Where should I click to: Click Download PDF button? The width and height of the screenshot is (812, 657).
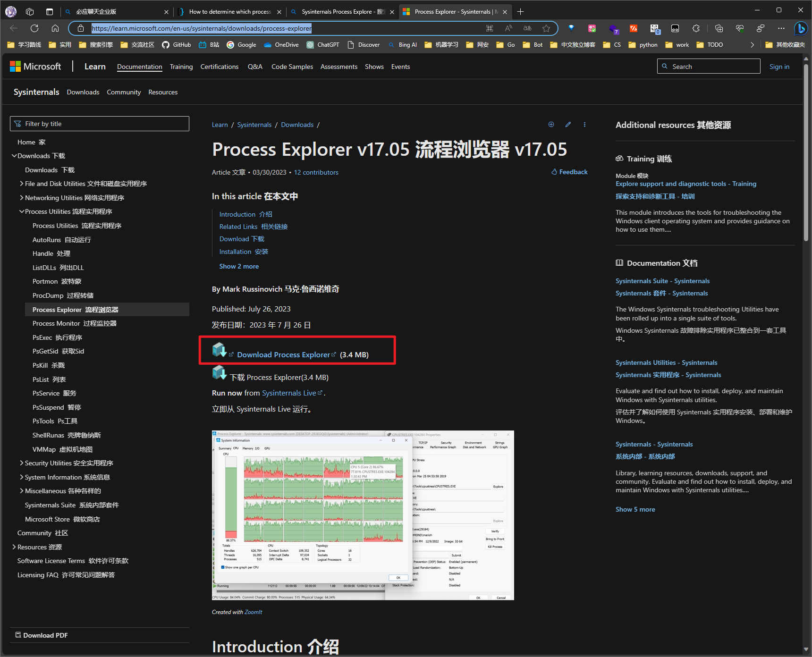(42, 635)
